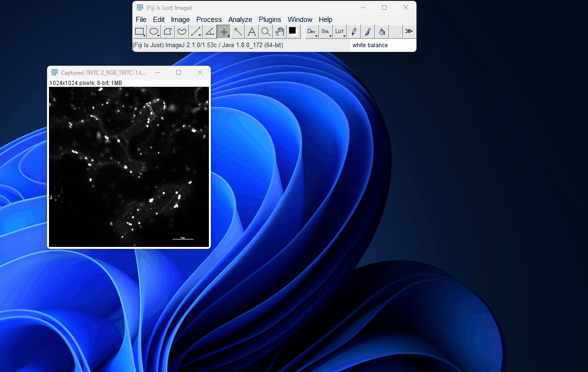Screen dimensions: 588x372
Task: Open the Color picker swatch tool
Action: [x=293, y=31]
